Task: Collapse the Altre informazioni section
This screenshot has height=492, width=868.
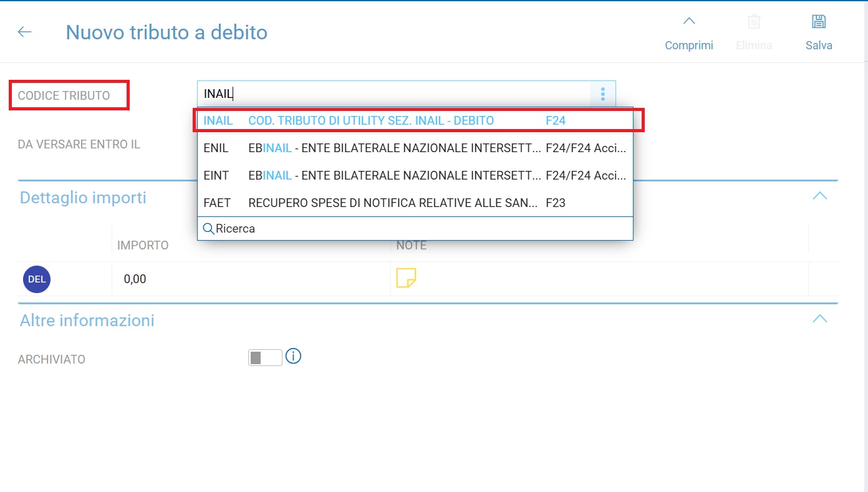Action: (x=819, y=319)
